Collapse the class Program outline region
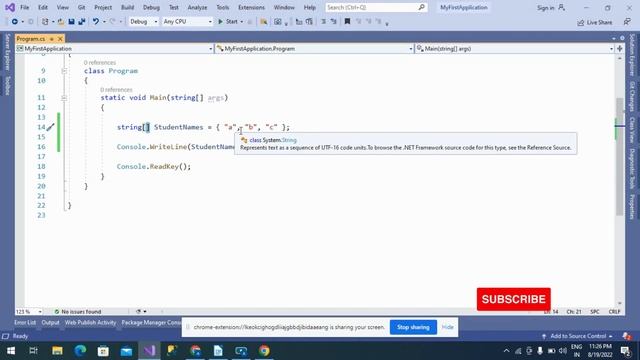The height and width of the screenshot is (360, 640). (x=64, y=71)
